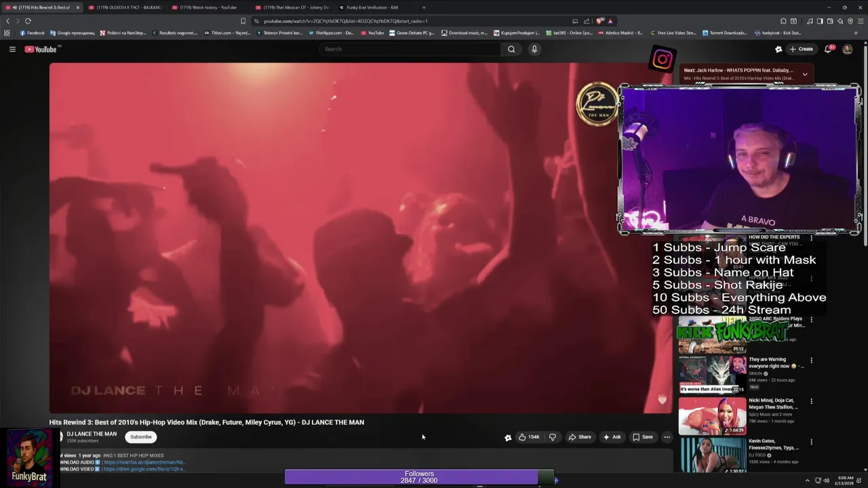Click the extension icon left of Like
Image resolution: width=868 pixels, height=488 pixels.
pyautogui.click(x=508, y=437)
